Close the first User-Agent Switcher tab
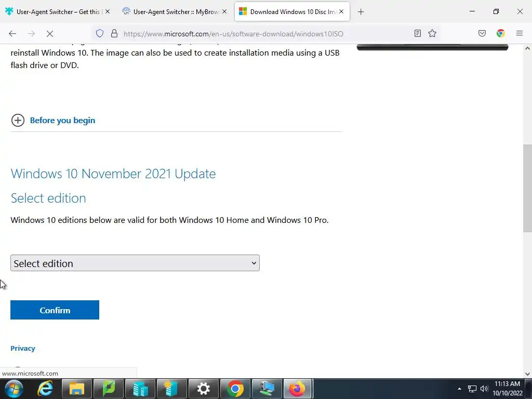Image resolution: width=532 pixels, height=399 pixels. point(108,11)
